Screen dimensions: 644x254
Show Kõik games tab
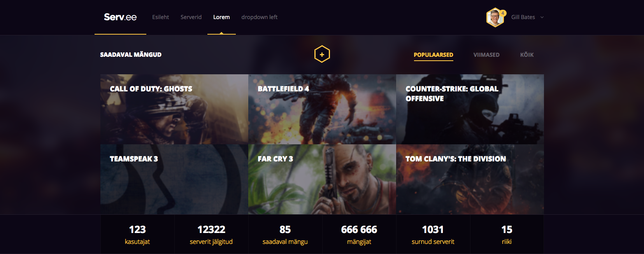click(527, 55)
